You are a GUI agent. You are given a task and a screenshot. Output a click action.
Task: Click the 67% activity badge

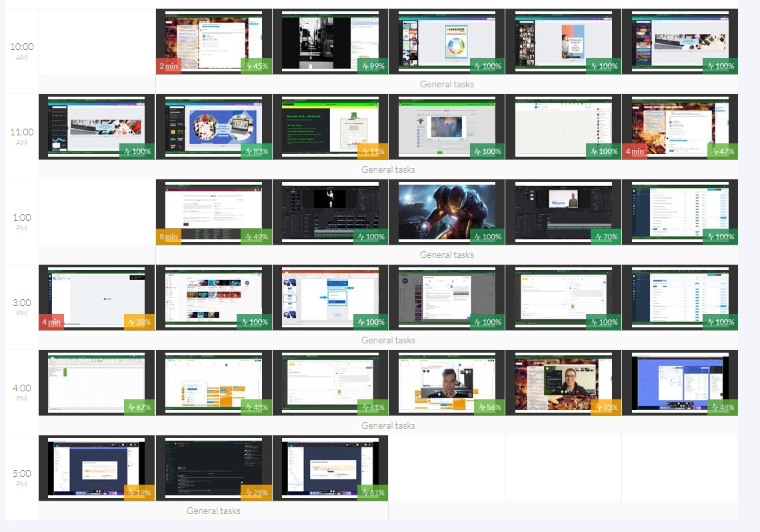pyautogui.click(x=139, y=407)
